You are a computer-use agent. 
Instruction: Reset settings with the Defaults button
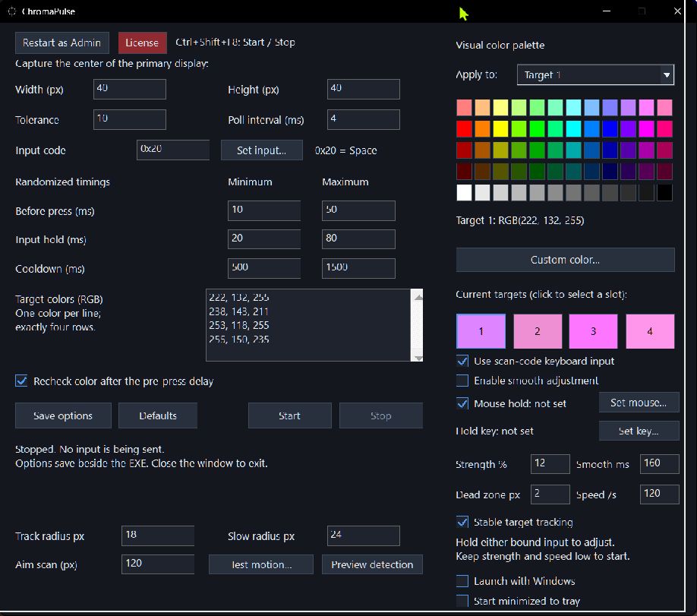coord(158,415)
